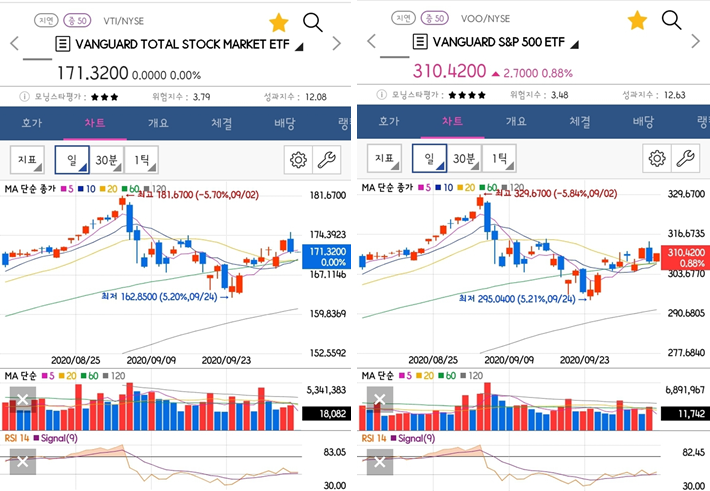Choose the 30분 interval on VOO chart

(x=464, y=158)
